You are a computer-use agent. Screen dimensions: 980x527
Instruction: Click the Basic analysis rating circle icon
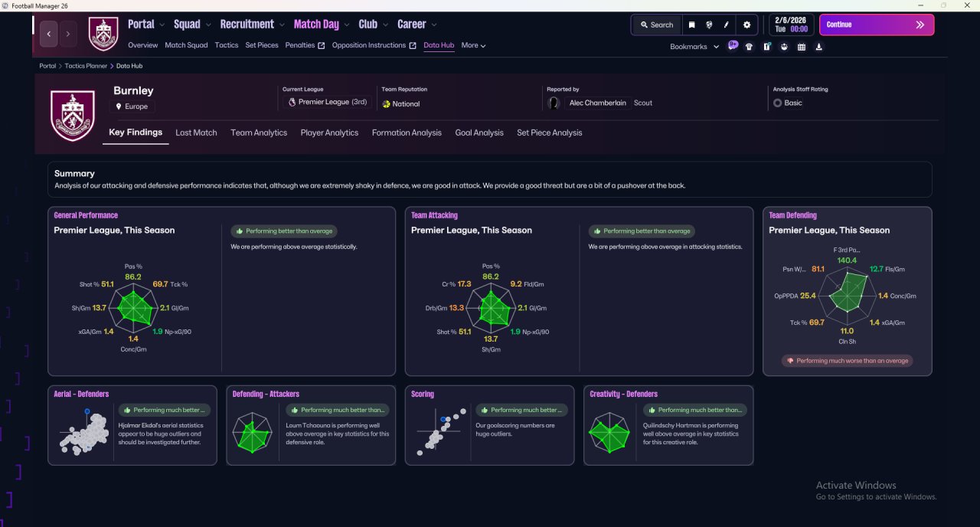(777, 103)
